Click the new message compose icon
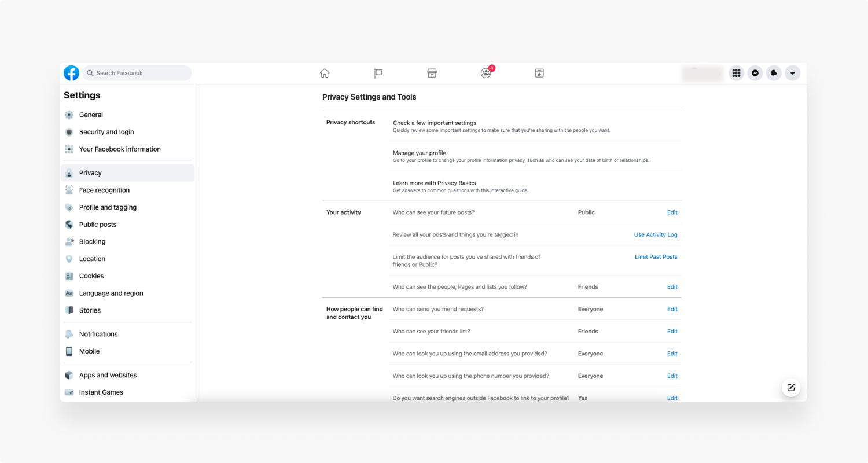 tap(791, 388)
